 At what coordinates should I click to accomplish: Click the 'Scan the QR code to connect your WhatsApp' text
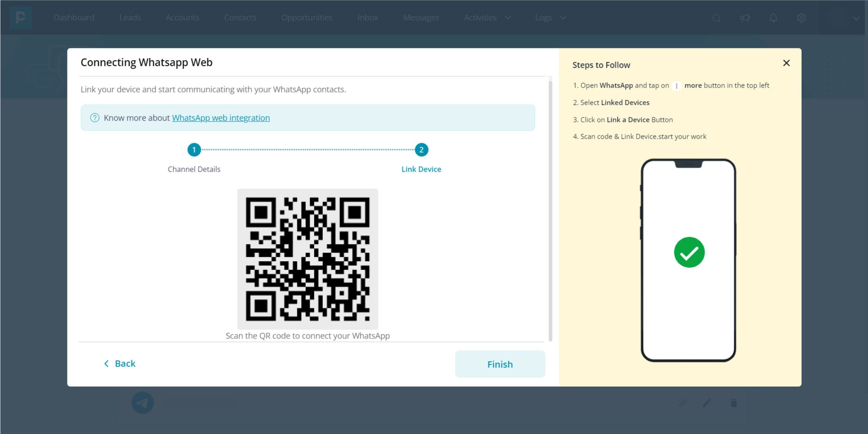(x=307, y=336)
